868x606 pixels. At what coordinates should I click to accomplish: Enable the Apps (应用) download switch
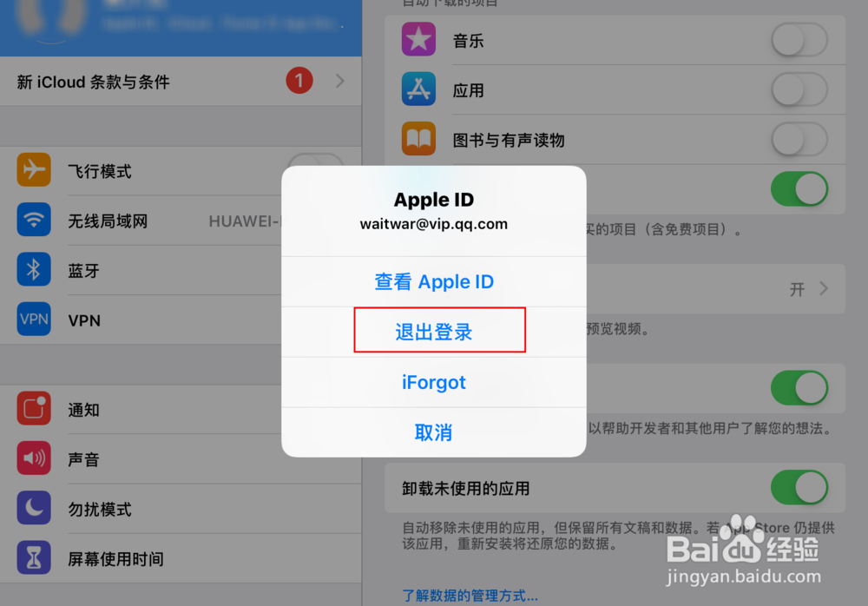799,89
